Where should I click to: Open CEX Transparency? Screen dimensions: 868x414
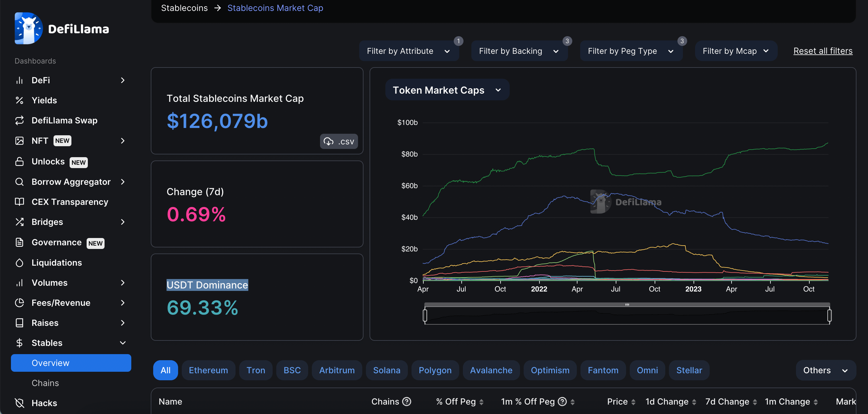click(x=70, y=202)
